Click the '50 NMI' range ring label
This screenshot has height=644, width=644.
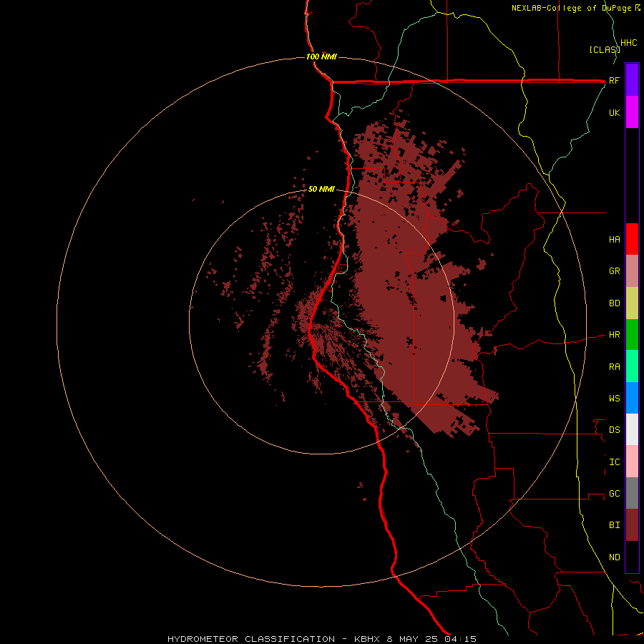(x=321, y=189)
